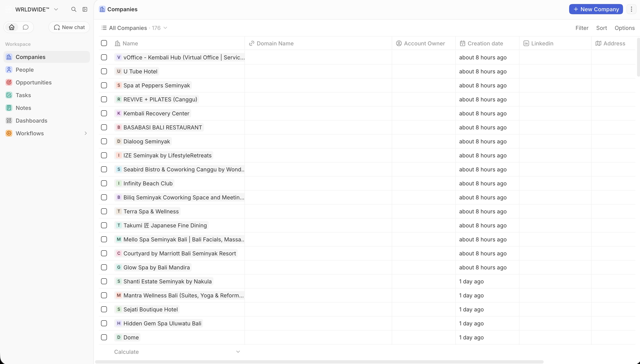
Task: Tick checkbox for Infinity Beach Club
Action: (104, 183)
